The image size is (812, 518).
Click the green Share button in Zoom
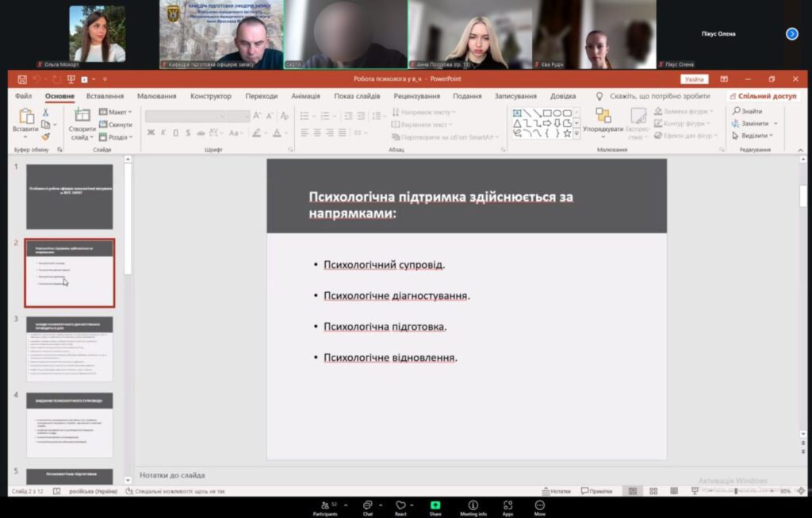[435, 506]
